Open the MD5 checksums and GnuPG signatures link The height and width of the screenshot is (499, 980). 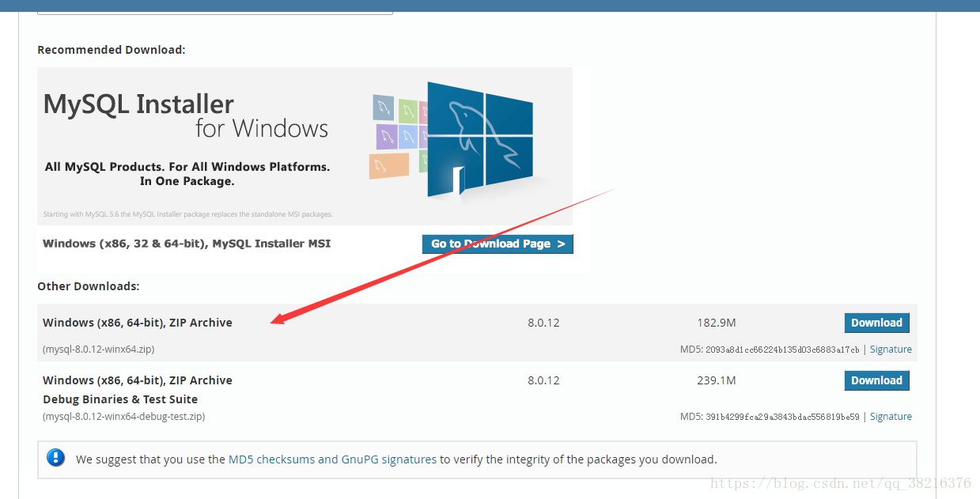tap(332, 459)
